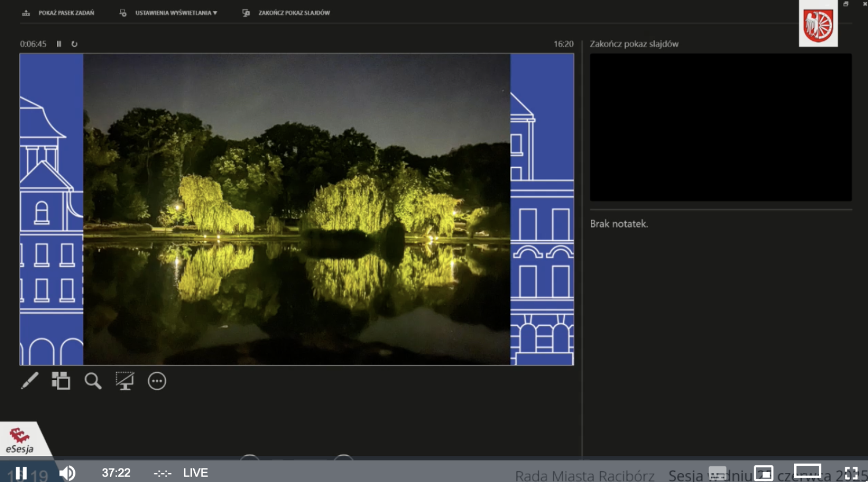Click the Racibórz coat of arms emblem
The image size is (868, 482).
(818, 25)
